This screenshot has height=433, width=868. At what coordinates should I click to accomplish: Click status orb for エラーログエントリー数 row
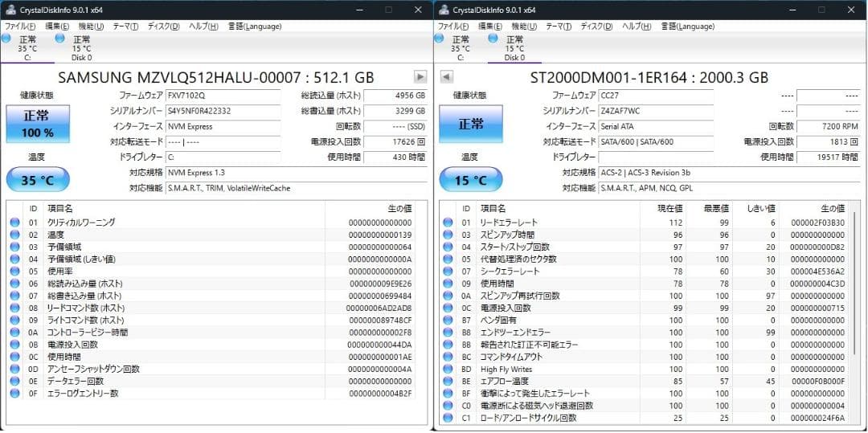(x=14, y=393)
